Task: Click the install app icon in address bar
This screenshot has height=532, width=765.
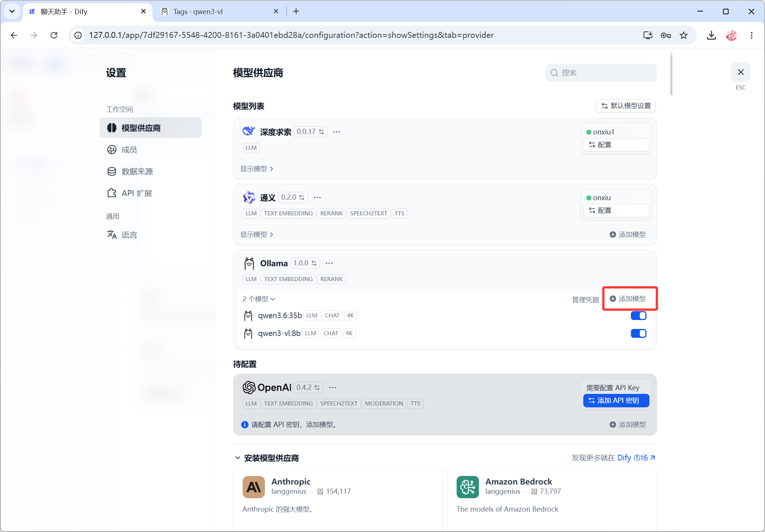Action: click(648, 35)
